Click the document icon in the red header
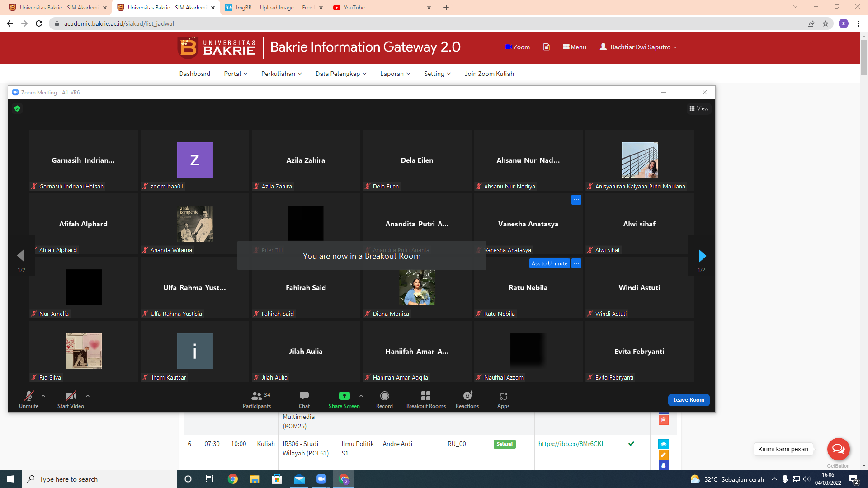The height and width of the screenshot is (488, 868). 546,47
